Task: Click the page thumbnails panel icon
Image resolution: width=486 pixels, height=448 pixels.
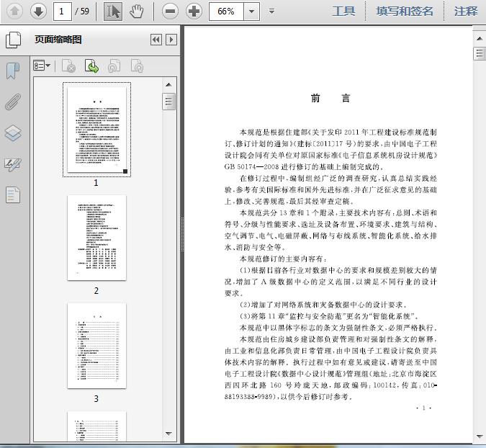Action: tap(14, 40)
